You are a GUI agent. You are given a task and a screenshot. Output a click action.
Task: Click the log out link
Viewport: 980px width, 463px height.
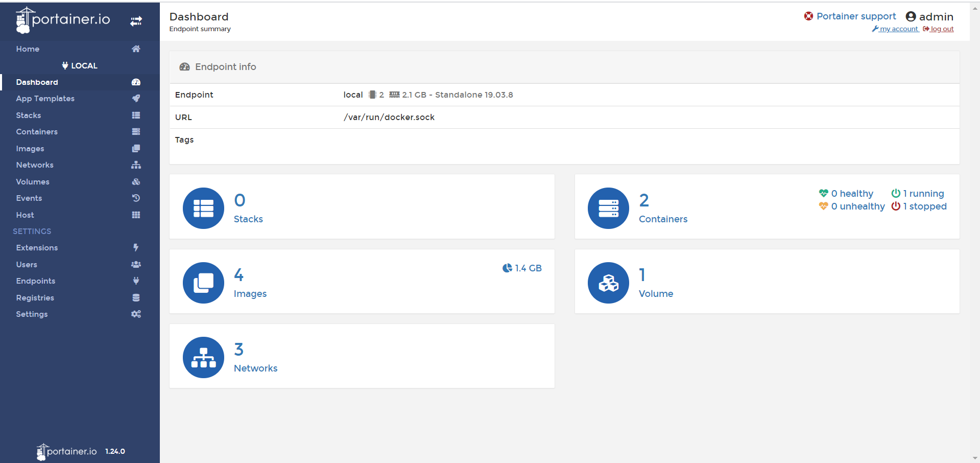pyautogui.click(x=942, y=29)
